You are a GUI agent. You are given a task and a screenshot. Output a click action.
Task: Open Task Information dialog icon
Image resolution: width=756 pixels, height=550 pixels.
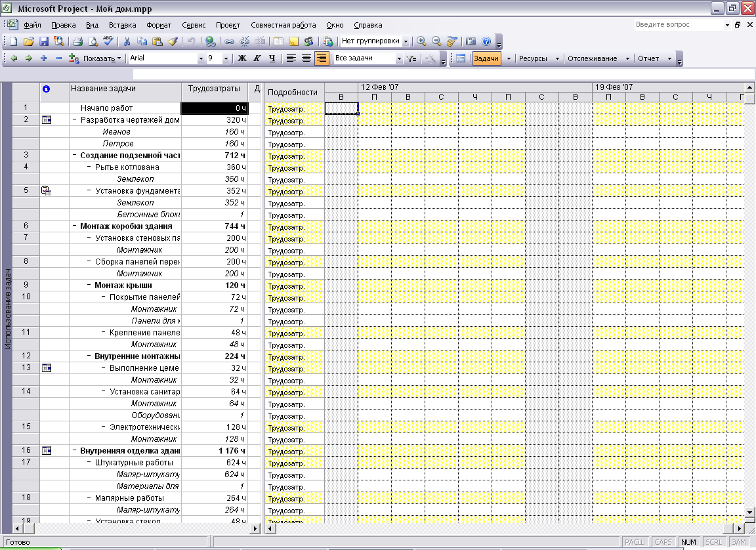pos(279,41)
